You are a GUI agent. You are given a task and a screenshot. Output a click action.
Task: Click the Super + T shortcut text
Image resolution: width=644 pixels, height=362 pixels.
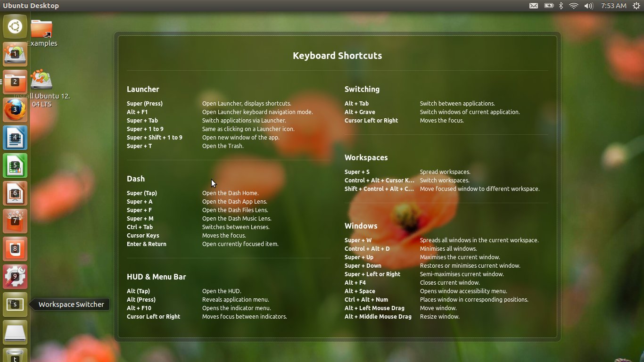point(140,146)
